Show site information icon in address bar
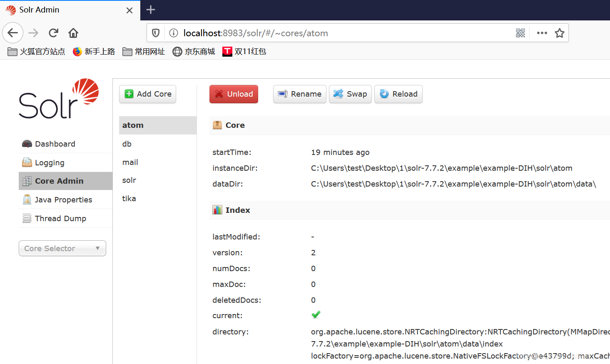This screenshot has height=364, width=610. coord(174,33)
